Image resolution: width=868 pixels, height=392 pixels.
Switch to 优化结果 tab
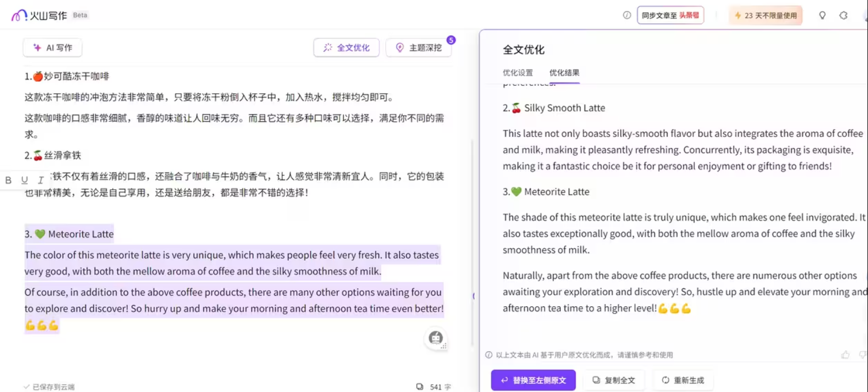[x=564, y=73]
